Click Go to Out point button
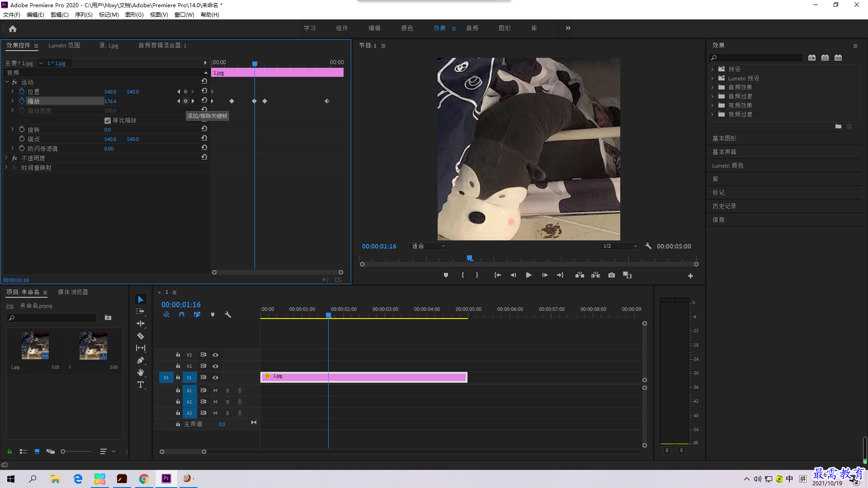 (x=560, y=275)
